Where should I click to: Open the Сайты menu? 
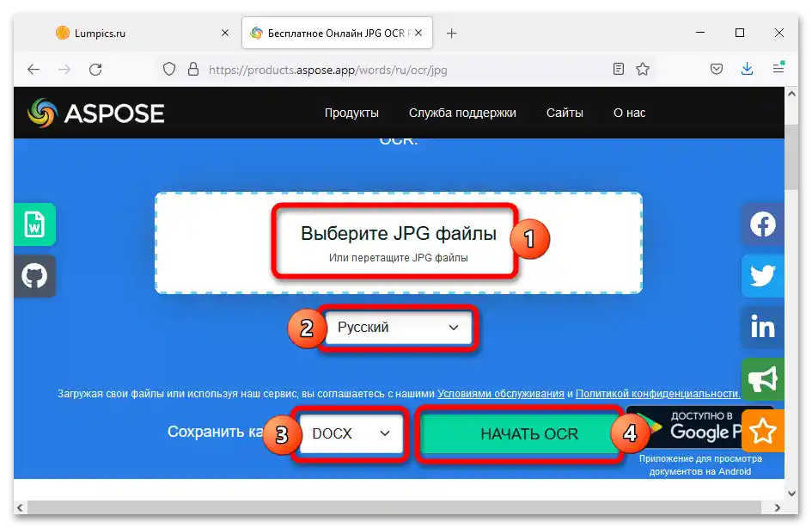point(565,113)
